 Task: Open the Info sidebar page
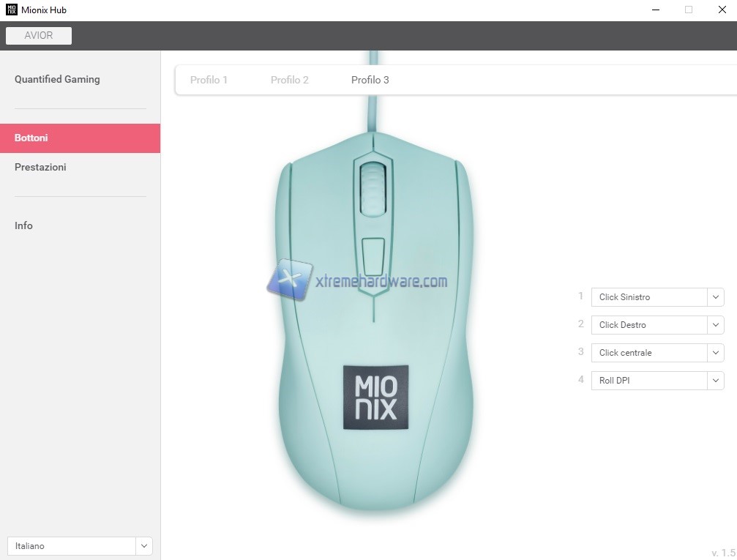[23, 225]
